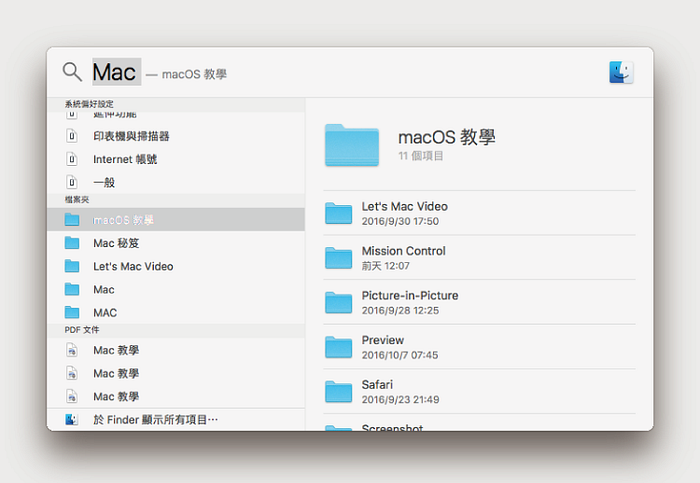Click the preference icon beside 印表機與掃描器
700x483 pixels.
click(72, 136)
